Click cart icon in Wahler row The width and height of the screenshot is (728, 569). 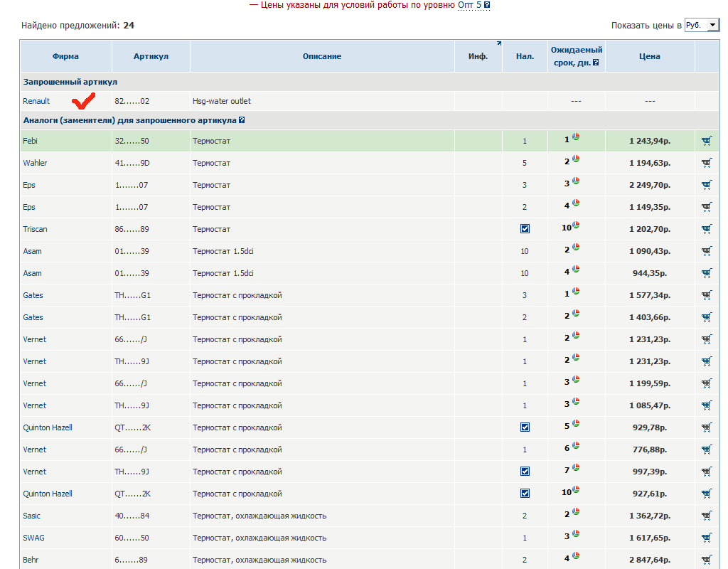coord(706,163)
